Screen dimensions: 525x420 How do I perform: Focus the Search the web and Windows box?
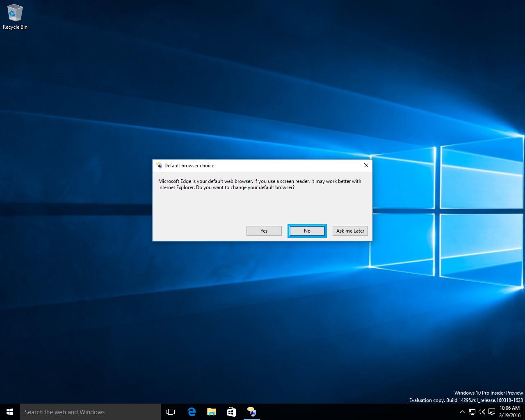pos(90,412)
